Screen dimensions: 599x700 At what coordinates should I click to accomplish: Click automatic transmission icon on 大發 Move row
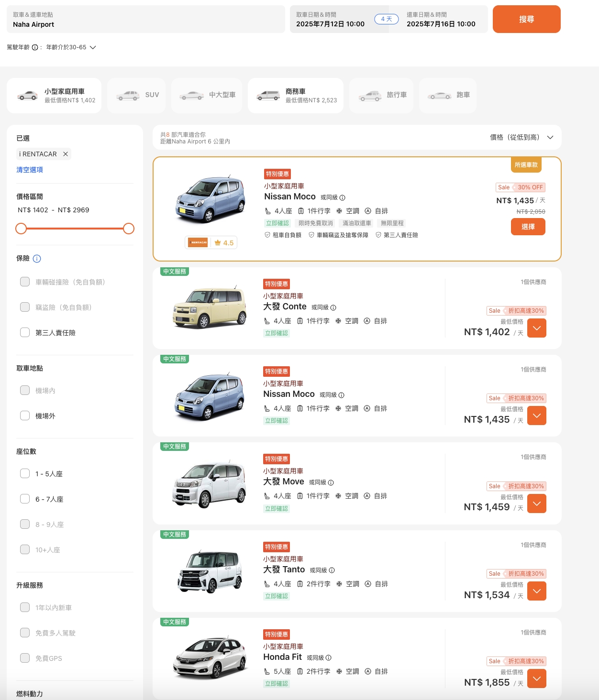click(367, 496)
